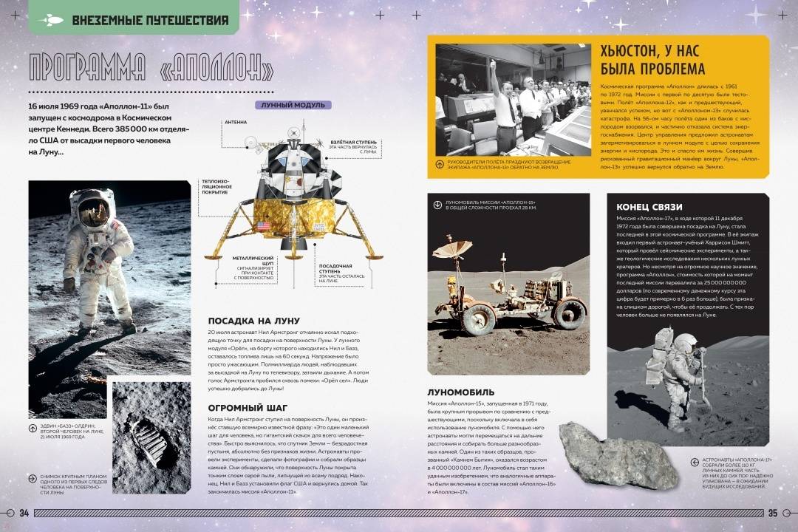Click the «ХЬЮСТОН, У НАС БЫЛА ПРОБЛЕМА» heading
798x532 pixels.
(653, 60)
